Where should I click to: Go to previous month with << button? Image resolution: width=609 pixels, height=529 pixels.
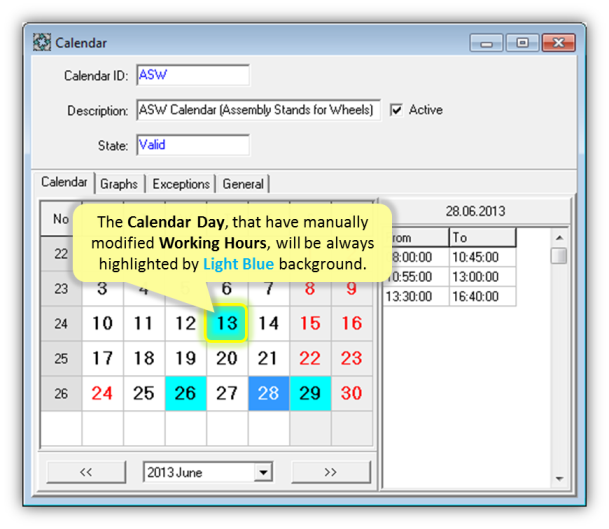tap(86, 472)
